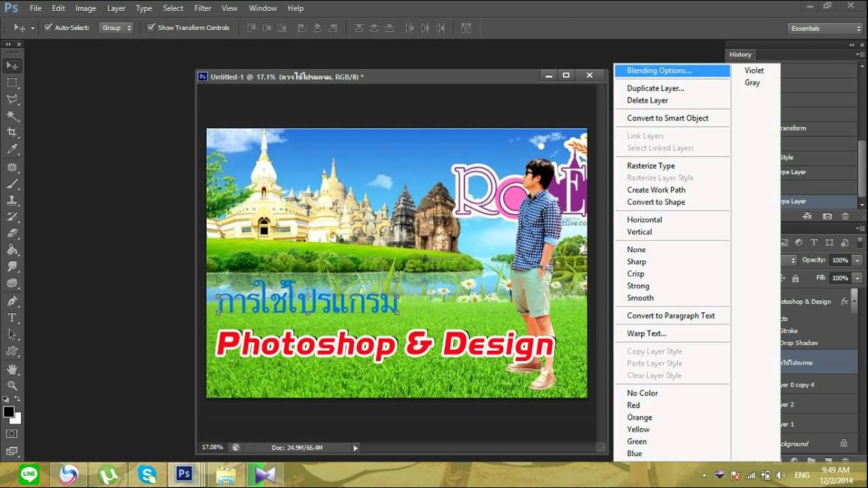The width and height of the screenshot is (868, 488).
Task: Select the Eraser tool
Action: (x=12, y=234)
